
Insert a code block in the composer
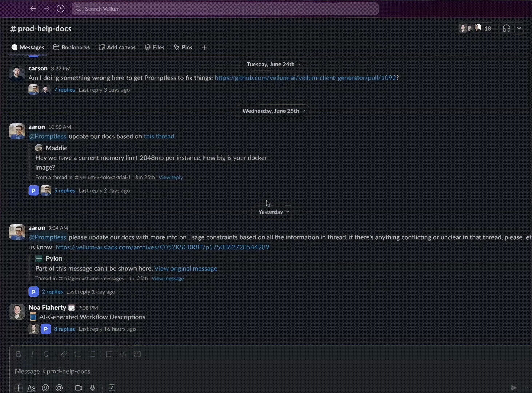137,354
